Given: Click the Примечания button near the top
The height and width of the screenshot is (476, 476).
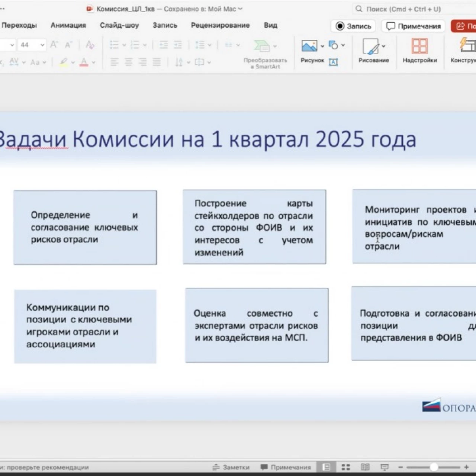Looking at the screenshot, I should pos(413,26).
